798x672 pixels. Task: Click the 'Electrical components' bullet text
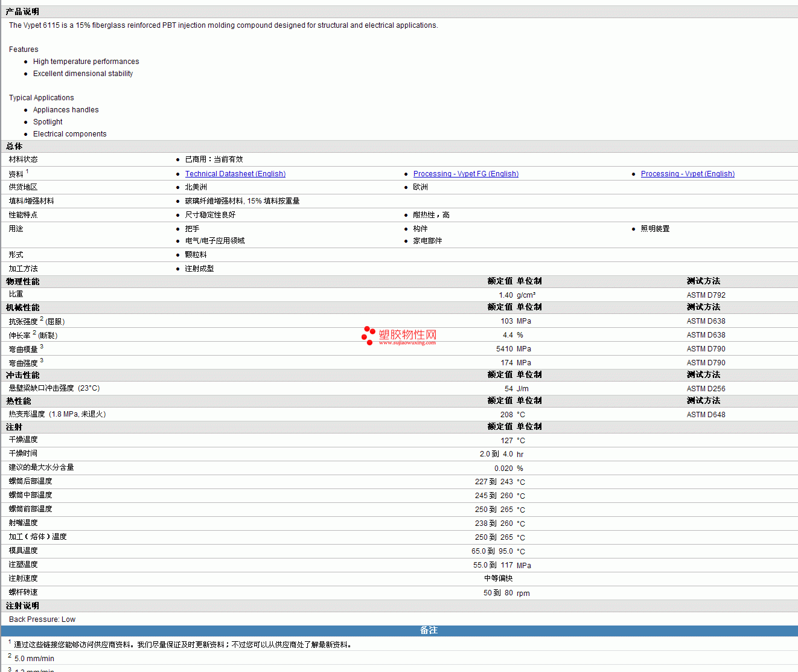click(70, 134)
